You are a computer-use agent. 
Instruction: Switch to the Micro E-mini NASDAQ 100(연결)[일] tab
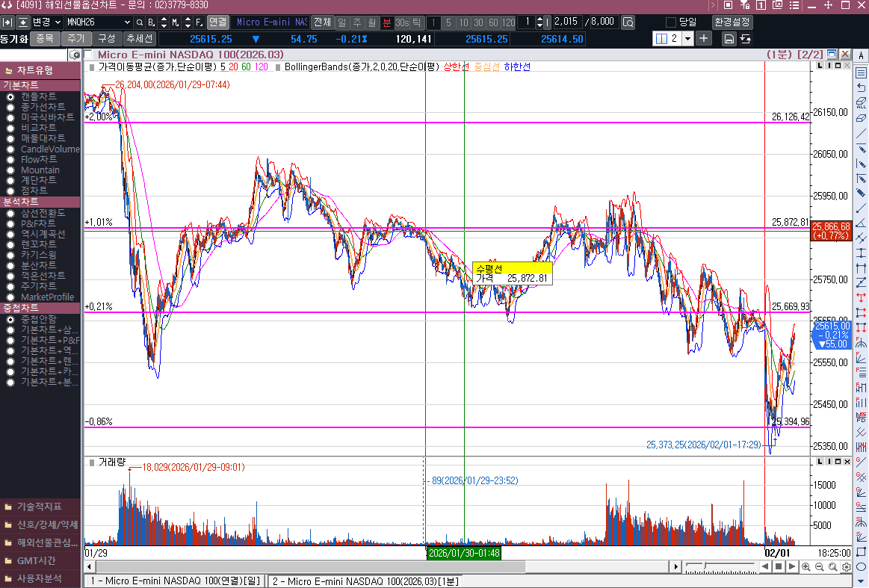pos(175,581)
